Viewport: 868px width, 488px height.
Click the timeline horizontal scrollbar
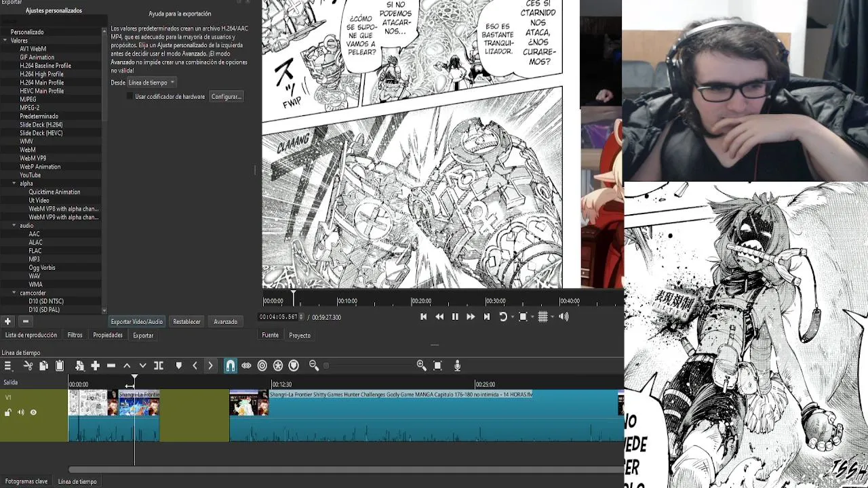346,469
